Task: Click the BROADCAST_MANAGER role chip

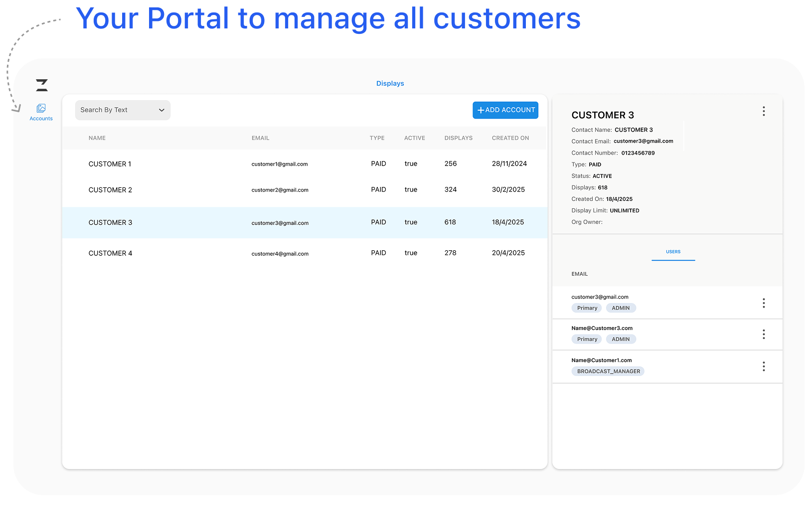Action: (608, 371)
